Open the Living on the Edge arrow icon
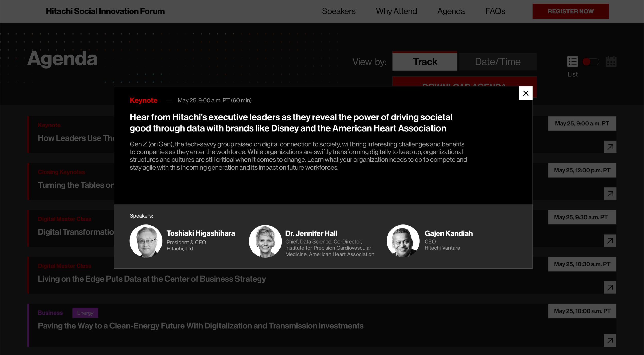644x355 pixels. pyautogui.click(x=610, y=287)
